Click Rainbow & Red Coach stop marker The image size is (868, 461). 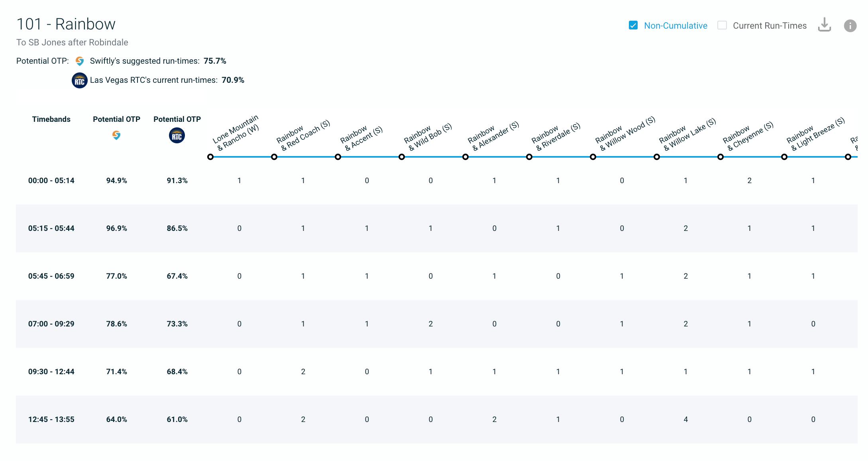(x=274, y=157)
